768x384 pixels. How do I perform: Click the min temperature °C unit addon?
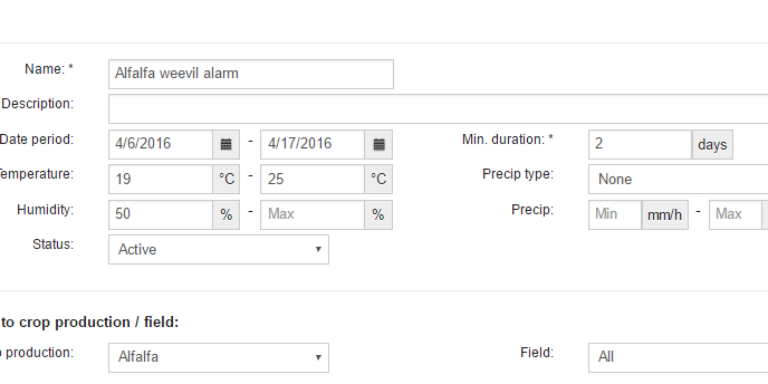click(226, 179)
